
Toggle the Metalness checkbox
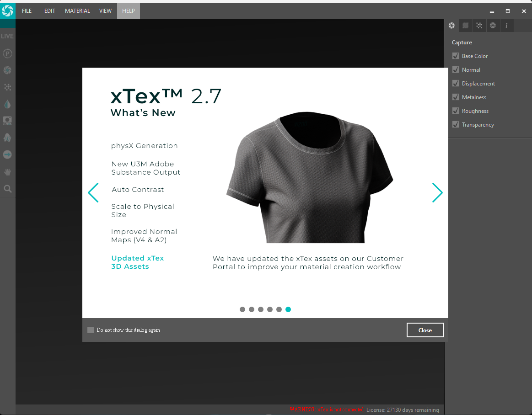pyautogui.click(x=456, y=97)
